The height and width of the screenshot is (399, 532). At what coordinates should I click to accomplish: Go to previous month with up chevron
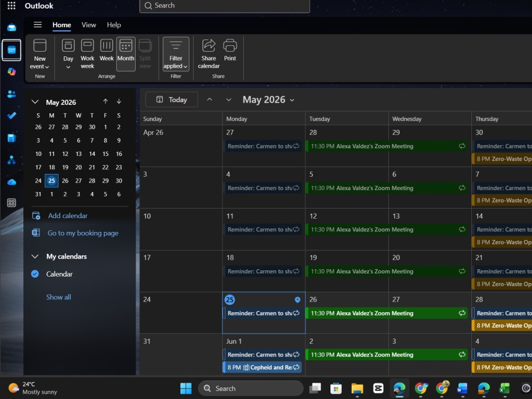(210, 100)
